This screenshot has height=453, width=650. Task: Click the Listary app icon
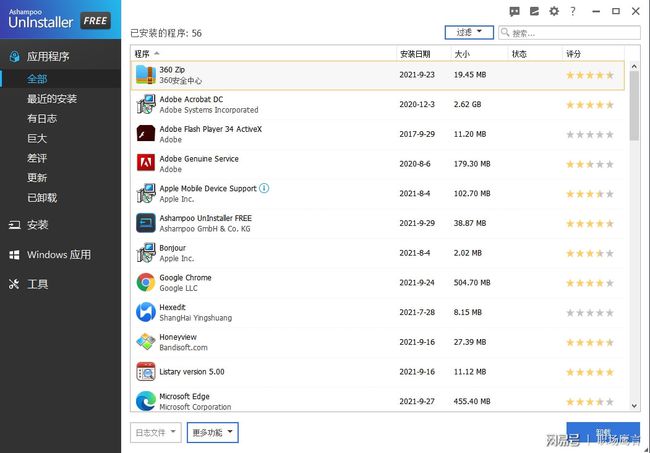(x=146, y=372)
